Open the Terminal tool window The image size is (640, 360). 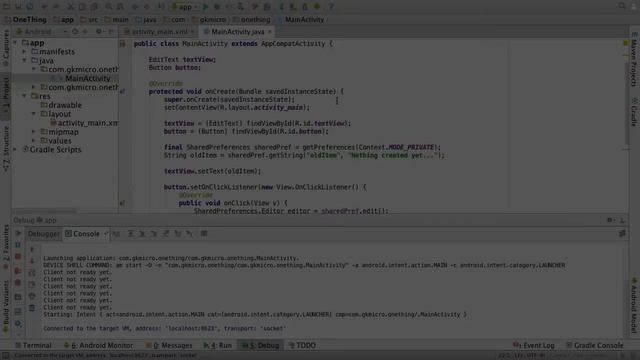coord(33,345)
